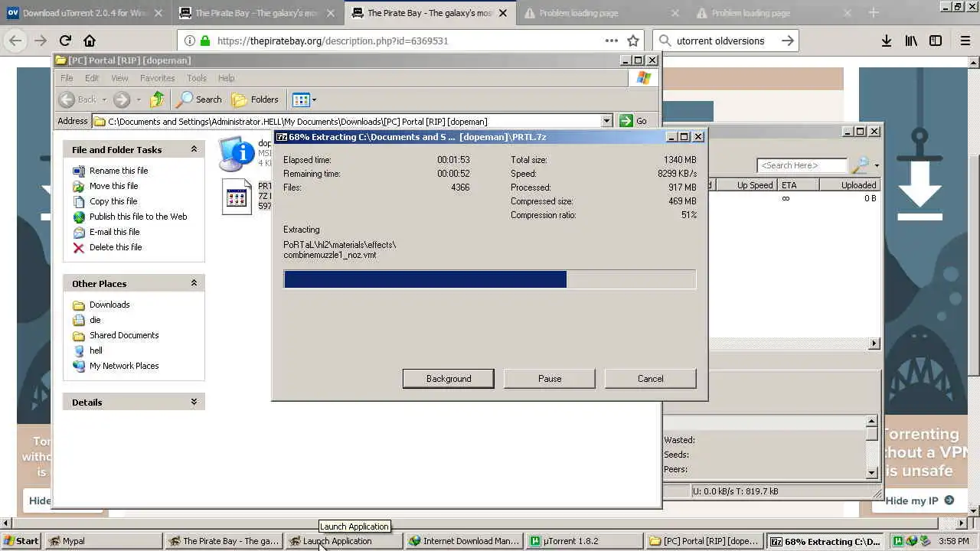980x551 pixels.
Task: Click the uTorrent search field
Action: point(802,165)
